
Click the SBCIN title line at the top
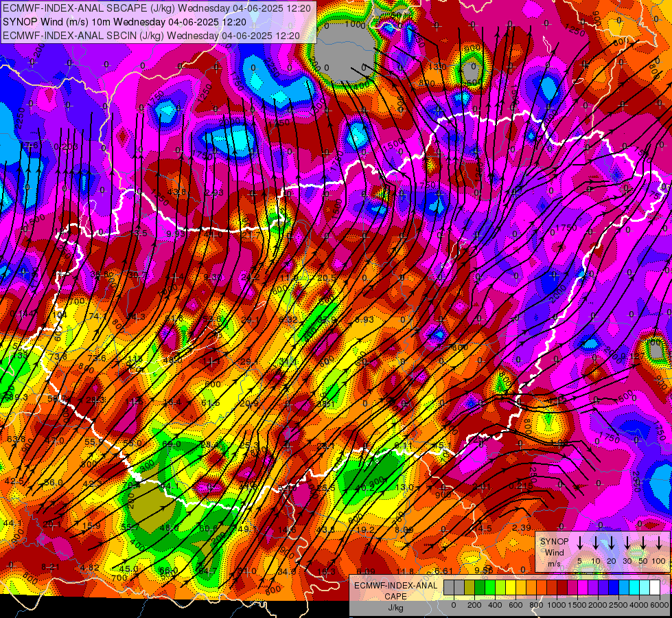[151, 36]
